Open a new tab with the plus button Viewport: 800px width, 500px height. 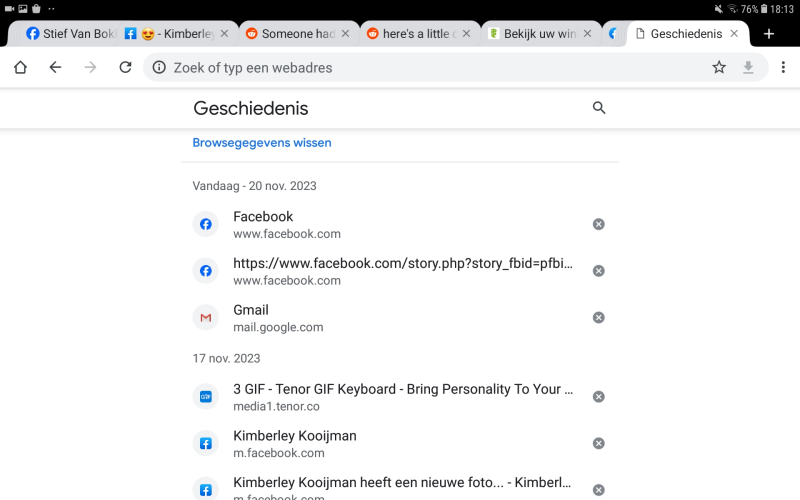pos(768,34)
